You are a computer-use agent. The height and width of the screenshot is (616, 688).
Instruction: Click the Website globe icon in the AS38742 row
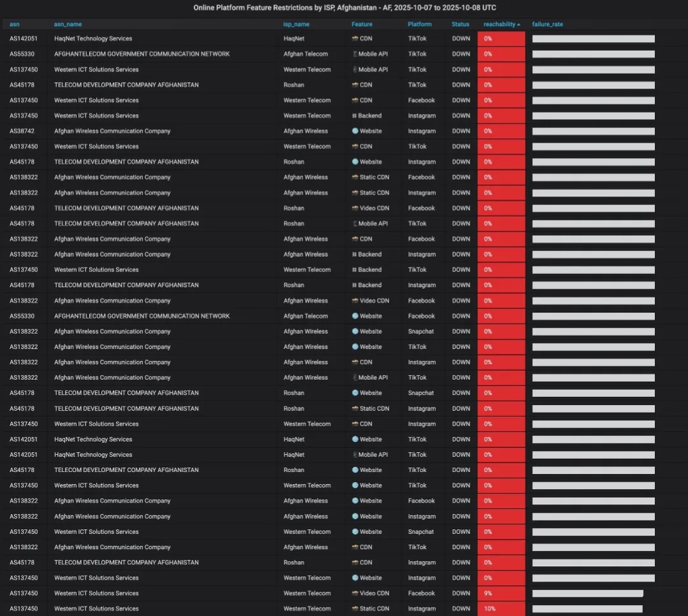(355, 131)
